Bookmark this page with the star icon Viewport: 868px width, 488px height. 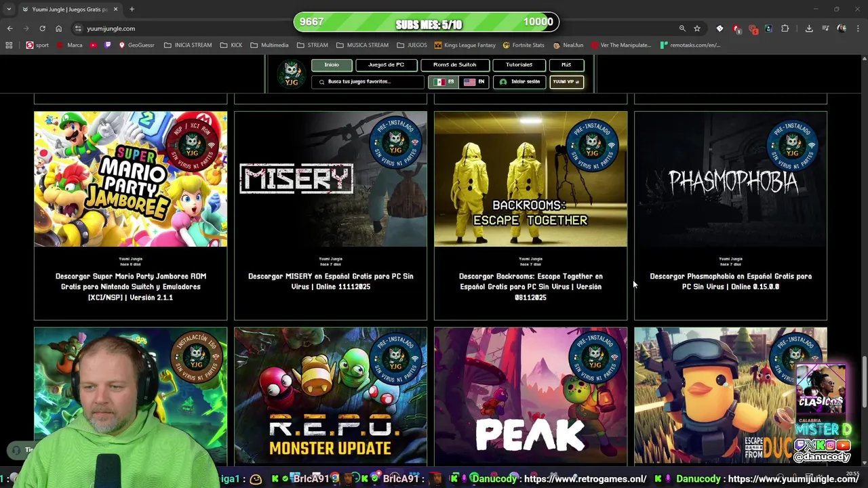pos(697,28)
